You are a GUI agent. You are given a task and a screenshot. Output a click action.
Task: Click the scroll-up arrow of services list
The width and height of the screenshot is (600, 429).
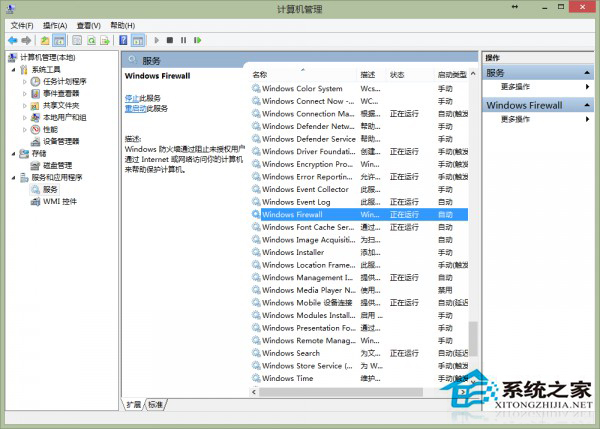pyautogui.click(x=473, y=73)
